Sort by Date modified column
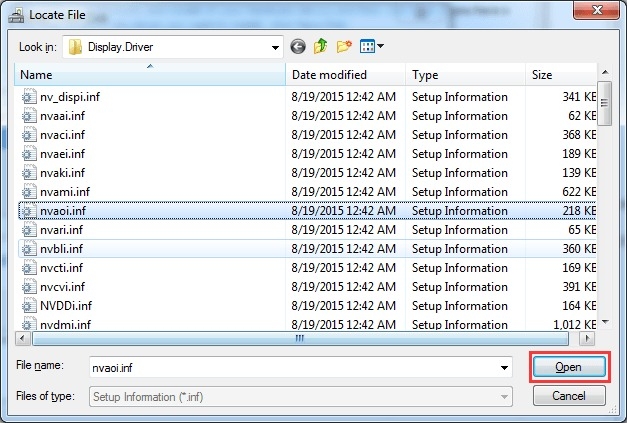627x423 pixels. [x=345, y=75]
